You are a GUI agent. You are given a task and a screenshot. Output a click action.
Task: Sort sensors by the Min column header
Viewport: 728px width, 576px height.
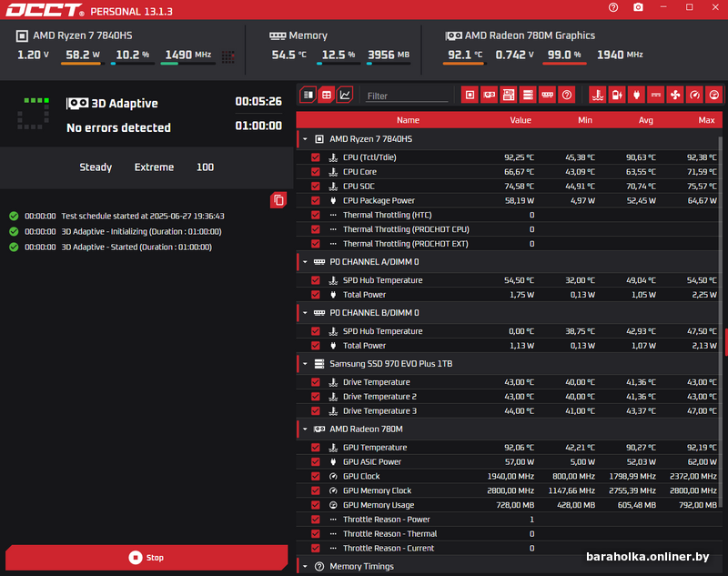point(585,120)
